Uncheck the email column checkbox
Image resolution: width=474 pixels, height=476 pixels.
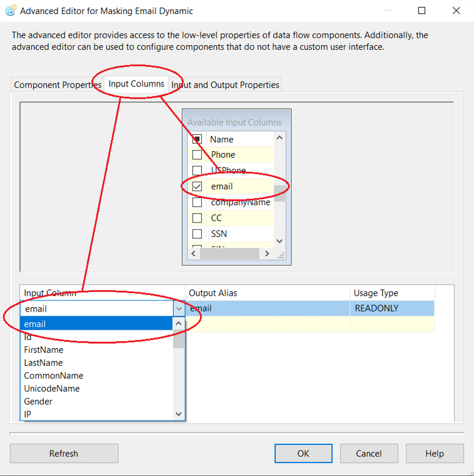pos(197,186)
